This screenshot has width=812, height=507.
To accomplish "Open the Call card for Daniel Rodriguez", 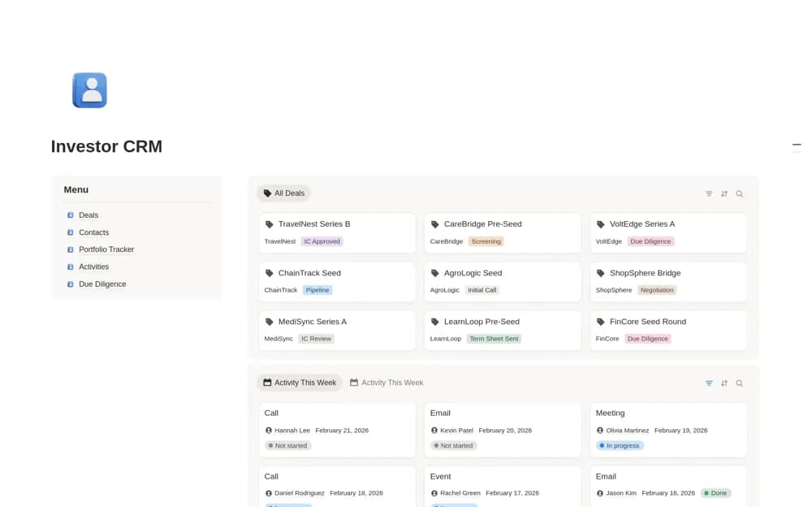I will click(337, 487).
